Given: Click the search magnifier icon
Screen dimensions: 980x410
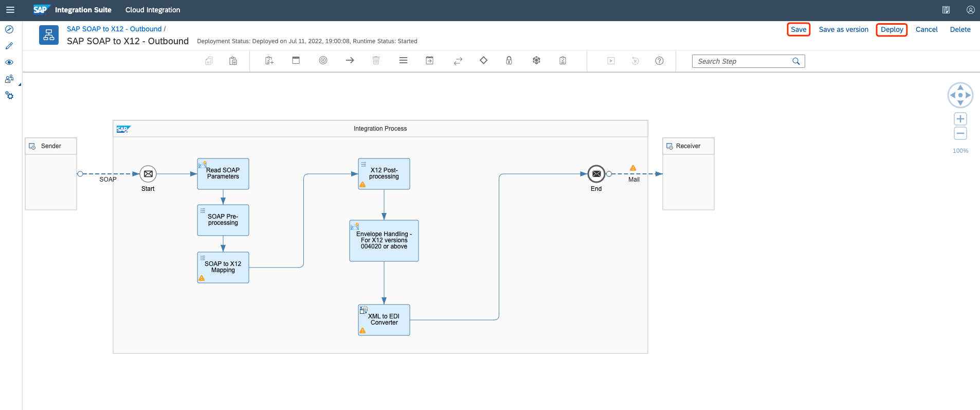Looking at the screenshot, I should 796,61.
